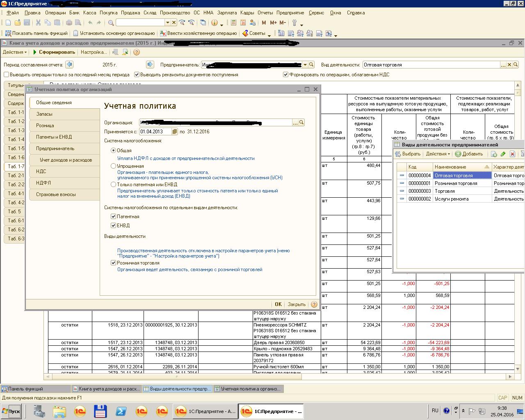Screen dimensions: 525x420
Task: Click the magnifier next to organization field
Action: pos(301,123)
